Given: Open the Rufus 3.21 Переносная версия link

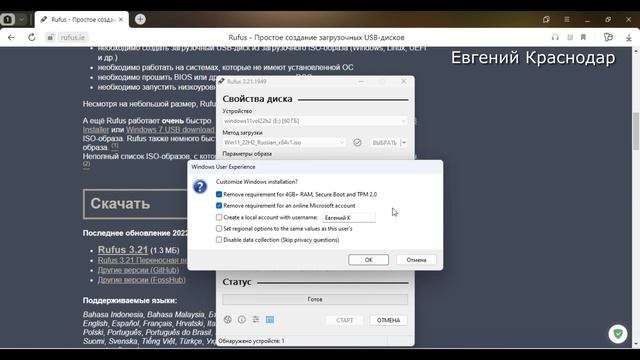Looking at the screenshot, I should [142, 260].
